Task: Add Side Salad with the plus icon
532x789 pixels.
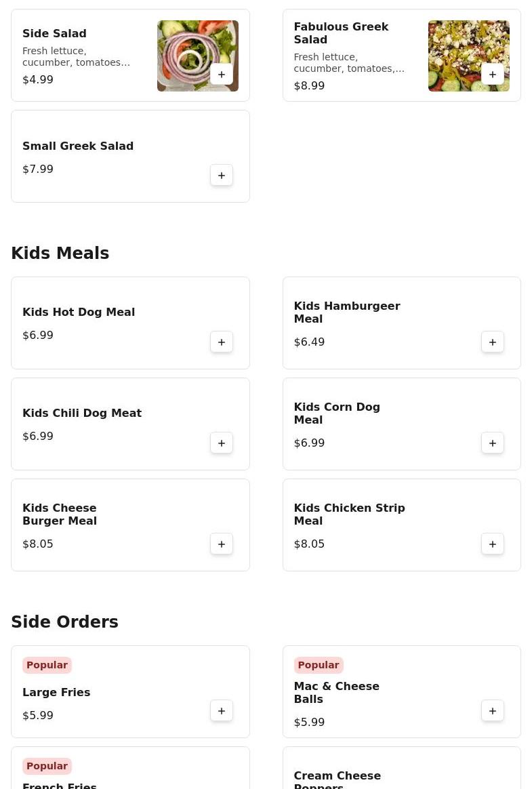Action: [222, 75]
